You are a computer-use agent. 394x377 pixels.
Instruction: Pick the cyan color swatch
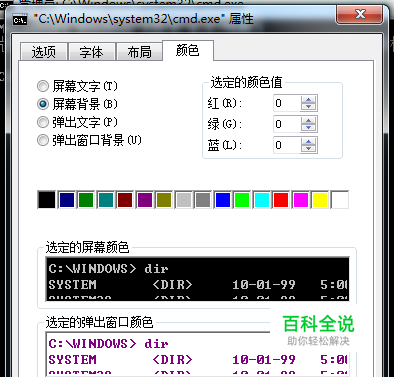(x=262, y=200)
